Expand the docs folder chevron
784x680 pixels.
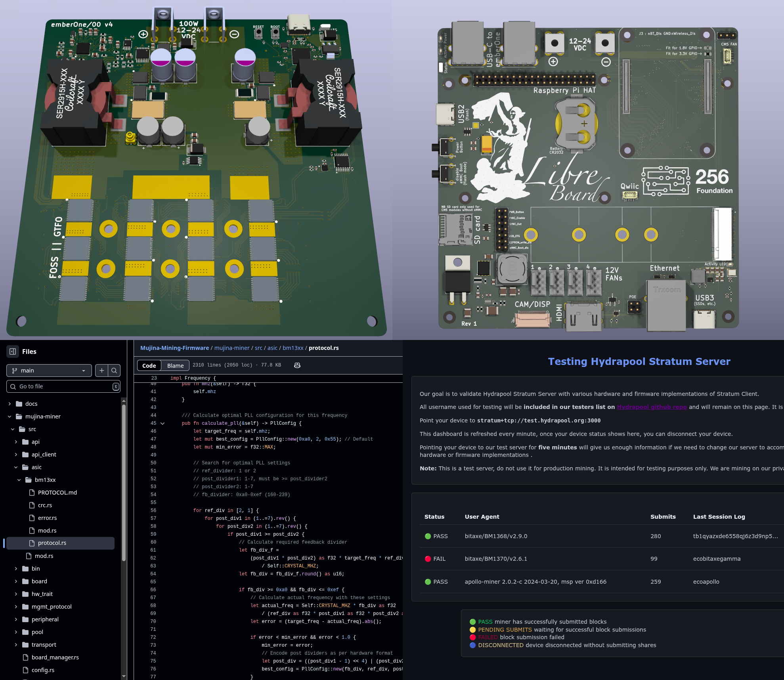pyautogui.click(x=10, y=404)
